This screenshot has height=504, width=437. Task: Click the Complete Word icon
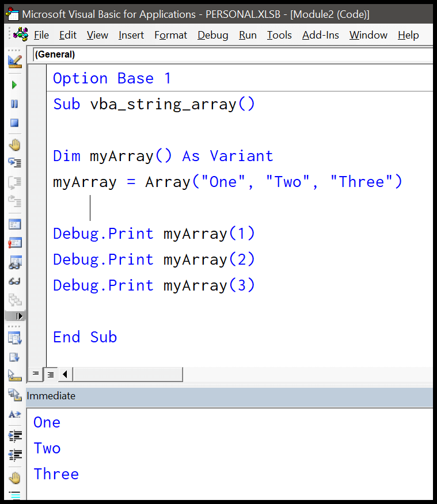click(x=14, y=414)
